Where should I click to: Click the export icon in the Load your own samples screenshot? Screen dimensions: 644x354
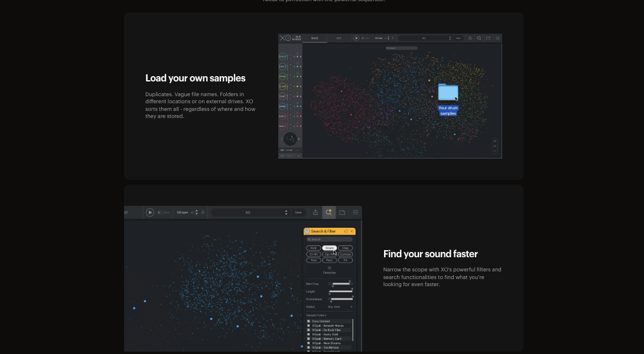click(470, 38)
